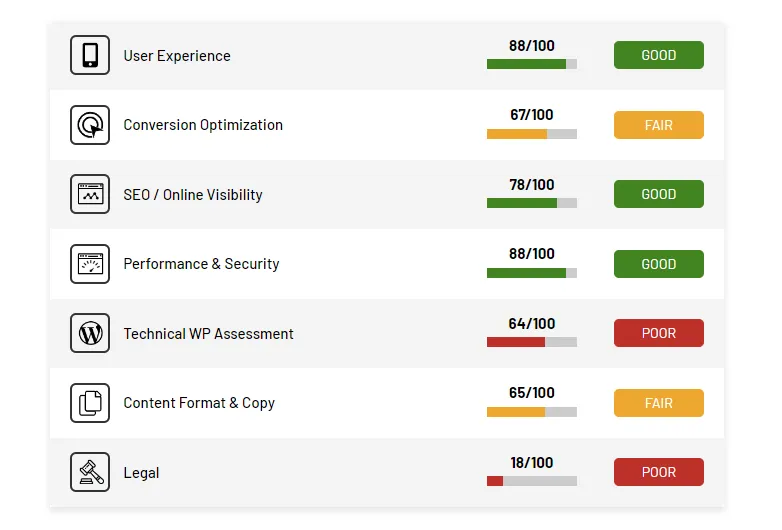
Task: Click the orange 67/100 Conversion progress bar
Action: click(x=532, y=134)
